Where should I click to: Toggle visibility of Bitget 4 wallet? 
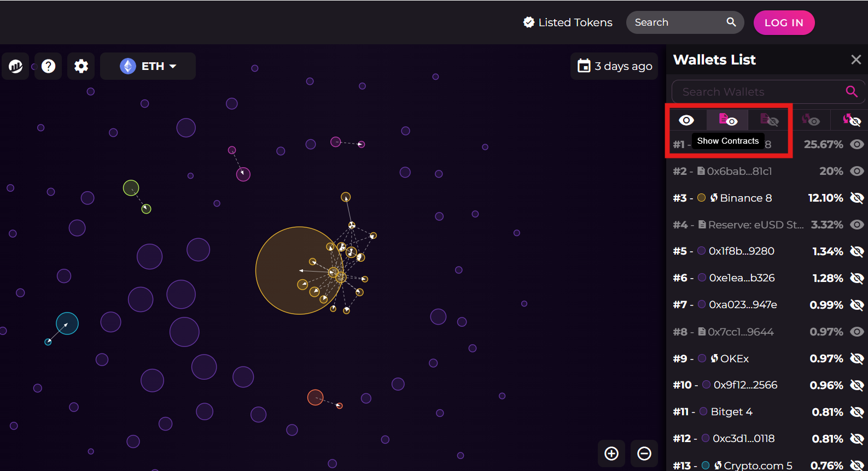(857, 412)
